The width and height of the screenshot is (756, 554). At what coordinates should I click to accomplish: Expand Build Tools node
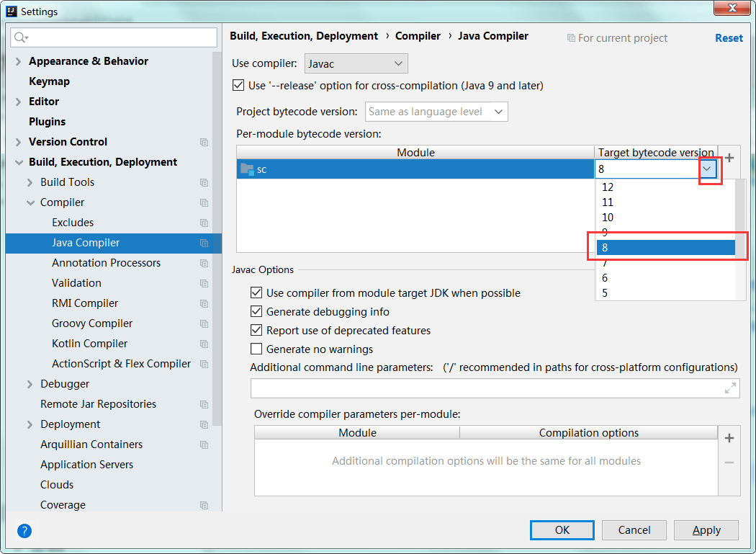point(30,182)
